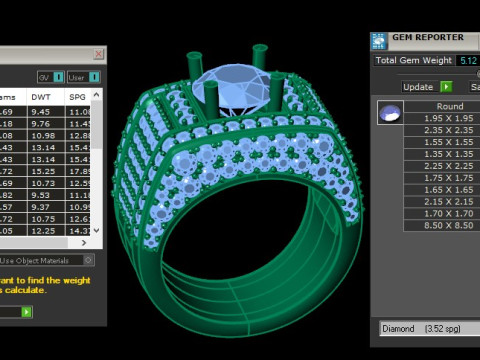Click the weight table scroll up arrow

pyautogui.click(x=97, y=95)
